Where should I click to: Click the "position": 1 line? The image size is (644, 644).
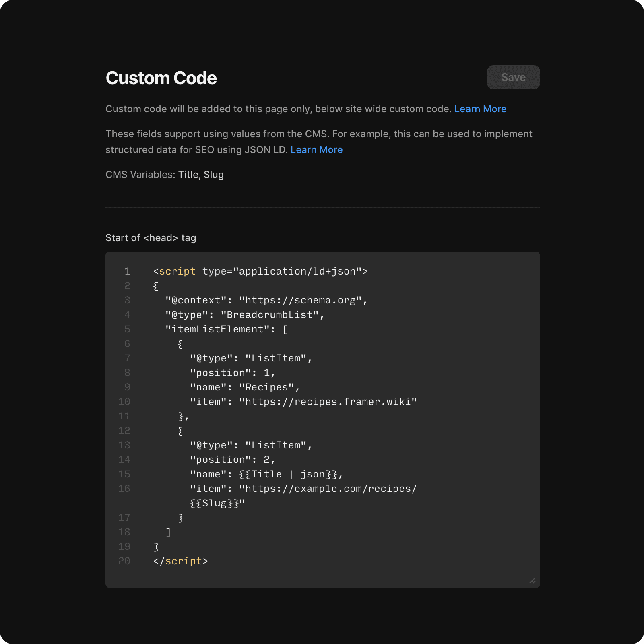coord(232,373)
